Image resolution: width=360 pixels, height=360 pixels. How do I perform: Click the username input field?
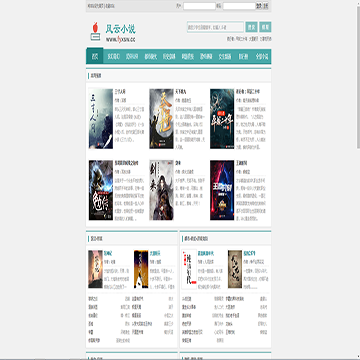point(199,6)
